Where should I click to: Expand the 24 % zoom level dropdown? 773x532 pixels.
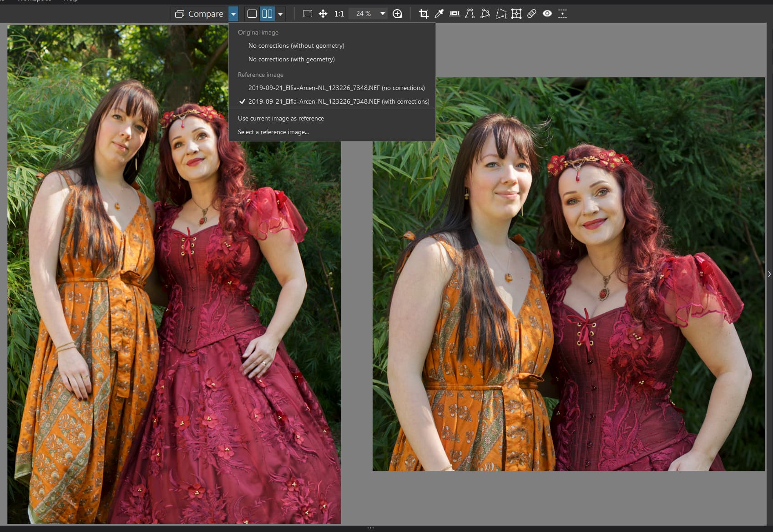click(383, 14)
